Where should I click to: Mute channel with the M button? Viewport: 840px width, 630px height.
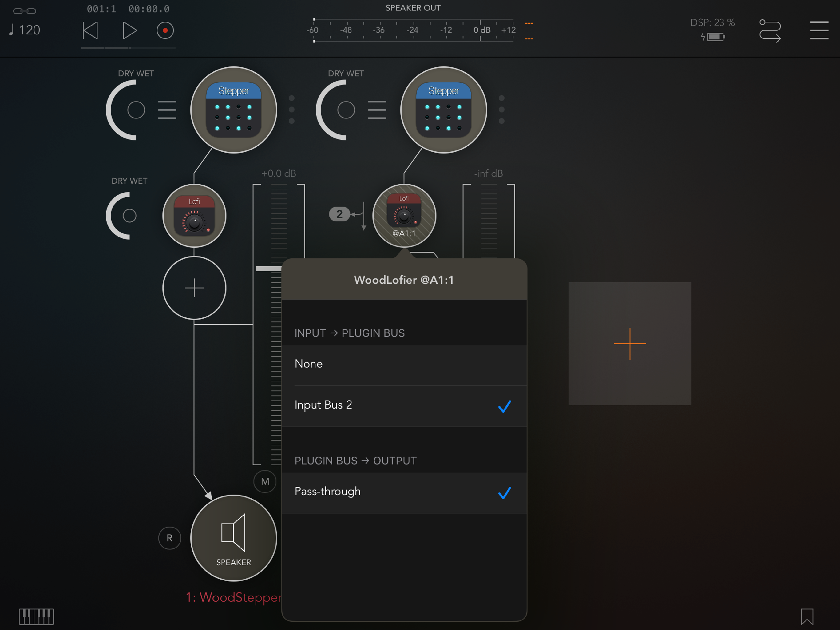[x=265, y=481]
